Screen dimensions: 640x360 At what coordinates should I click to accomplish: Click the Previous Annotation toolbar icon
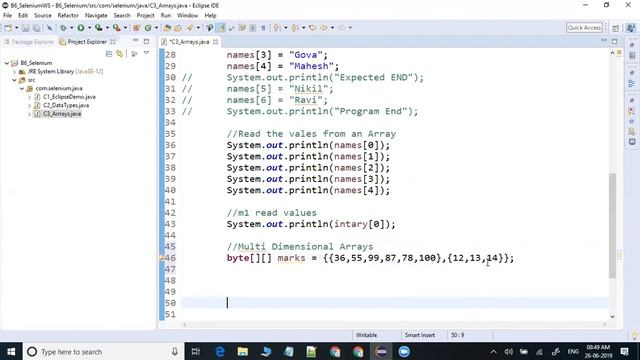[295, 28]
